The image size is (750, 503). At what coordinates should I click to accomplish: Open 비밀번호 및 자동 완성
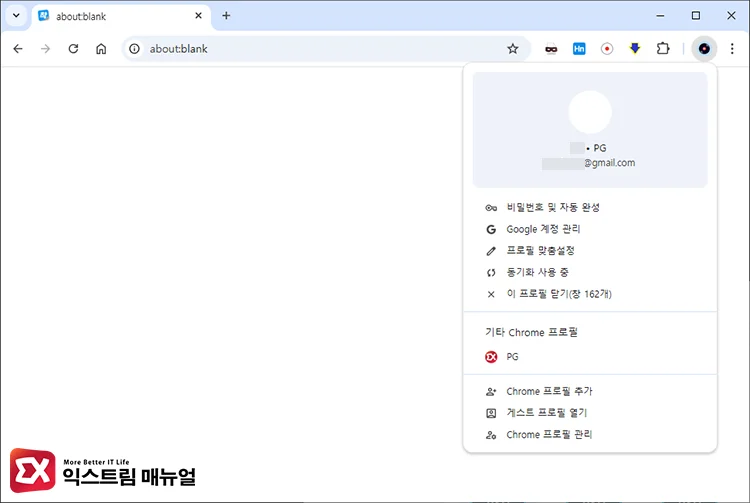[x=590, y=208]
